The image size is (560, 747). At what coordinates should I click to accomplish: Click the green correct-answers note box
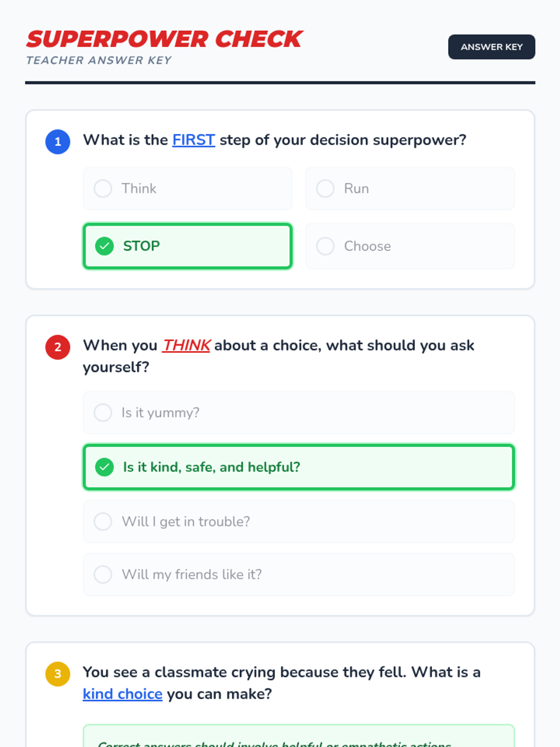coord(299,738)
